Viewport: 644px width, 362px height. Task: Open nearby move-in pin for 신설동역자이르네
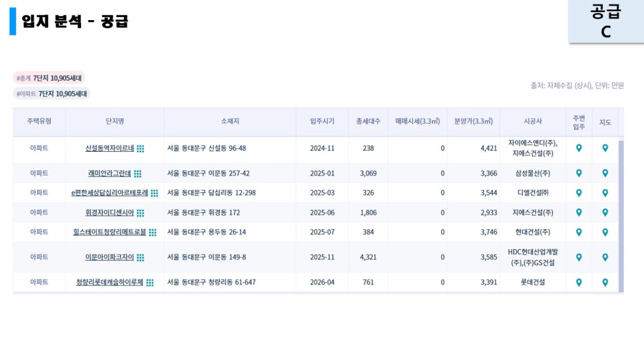click(x=579, y=148)
